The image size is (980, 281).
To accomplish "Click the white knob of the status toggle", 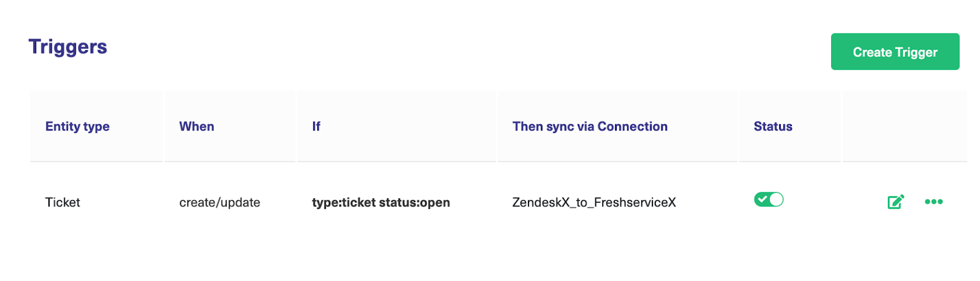I will 776,200.
